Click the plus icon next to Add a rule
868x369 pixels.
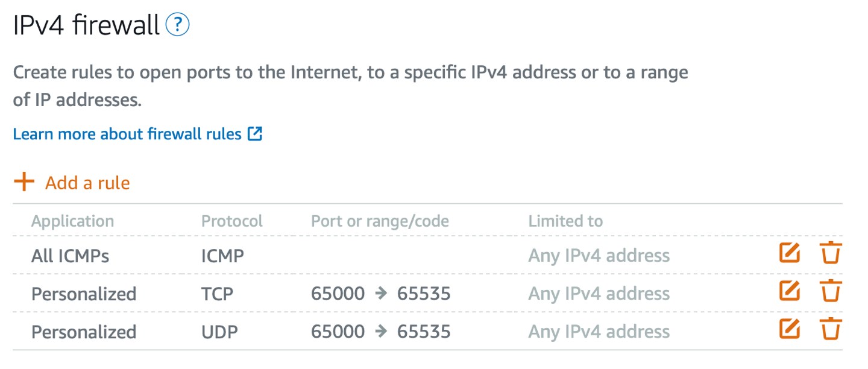click(24, 181)
